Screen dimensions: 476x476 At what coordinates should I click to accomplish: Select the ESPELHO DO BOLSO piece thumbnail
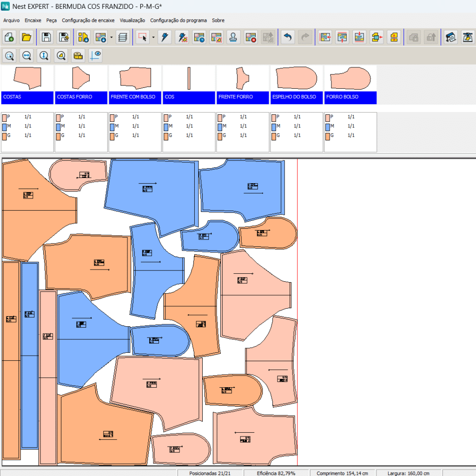pyautogui.click(x=296, y=78)
